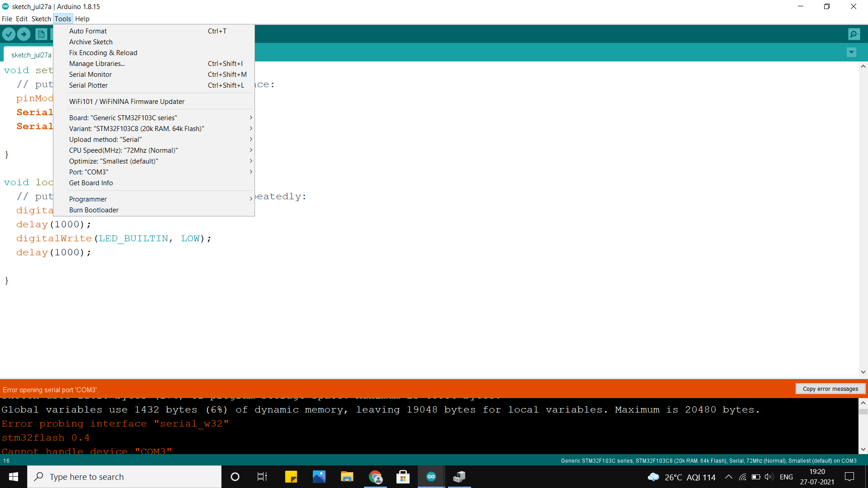Open the Windows Start menu
This screenshot has height=488, width=868.
click(13, 477)
